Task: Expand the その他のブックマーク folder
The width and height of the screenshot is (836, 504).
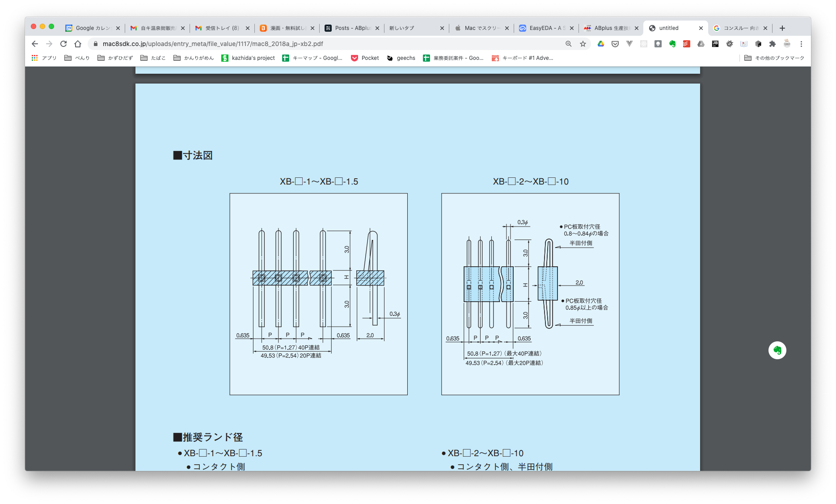Action: point(774,58)
